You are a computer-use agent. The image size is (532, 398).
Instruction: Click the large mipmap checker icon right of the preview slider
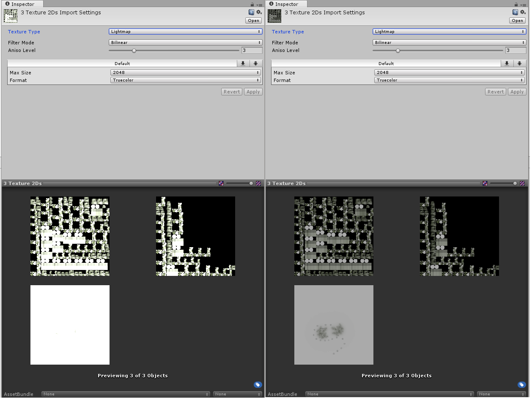(258, 183)
